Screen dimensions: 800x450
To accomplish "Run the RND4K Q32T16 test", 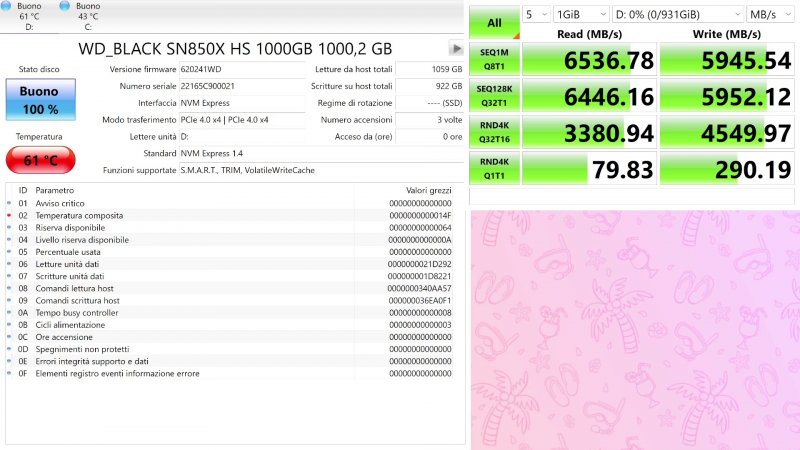I will click(494, 132).
